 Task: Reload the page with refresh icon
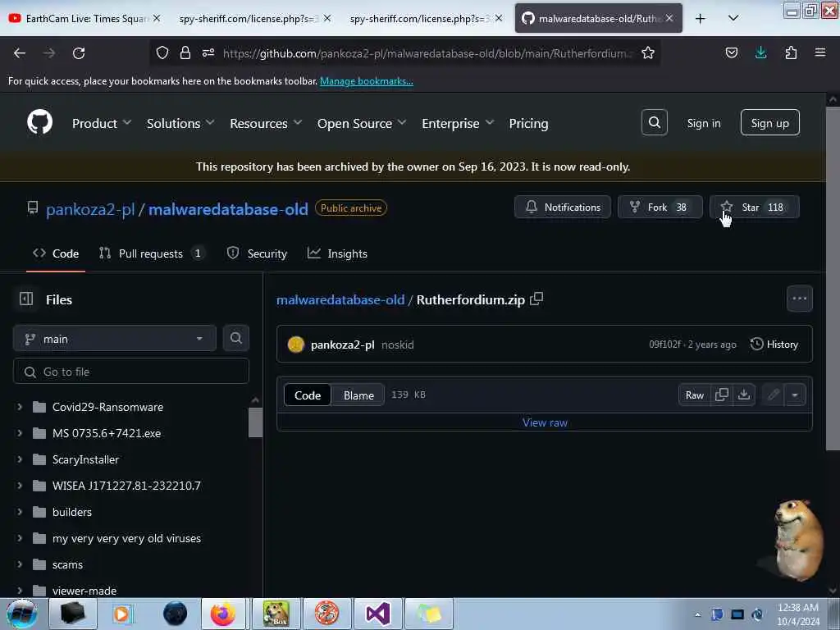[79, 53]
